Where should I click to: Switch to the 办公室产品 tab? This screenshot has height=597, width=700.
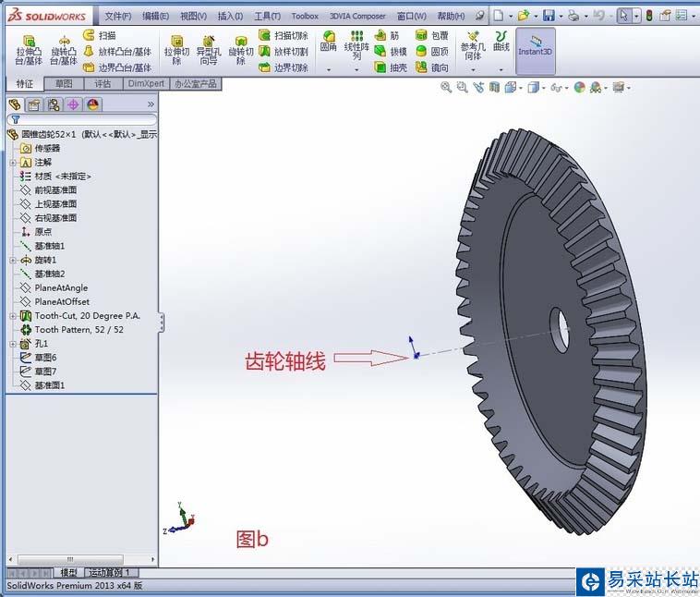tap(196, 83)
